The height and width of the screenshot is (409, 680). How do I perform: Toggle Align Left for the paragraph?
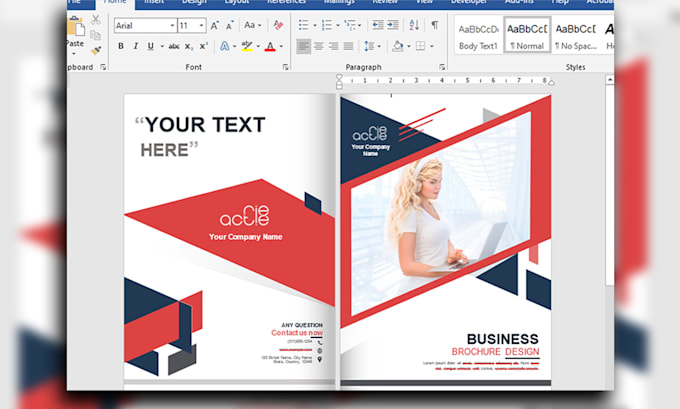click(304, 46)
